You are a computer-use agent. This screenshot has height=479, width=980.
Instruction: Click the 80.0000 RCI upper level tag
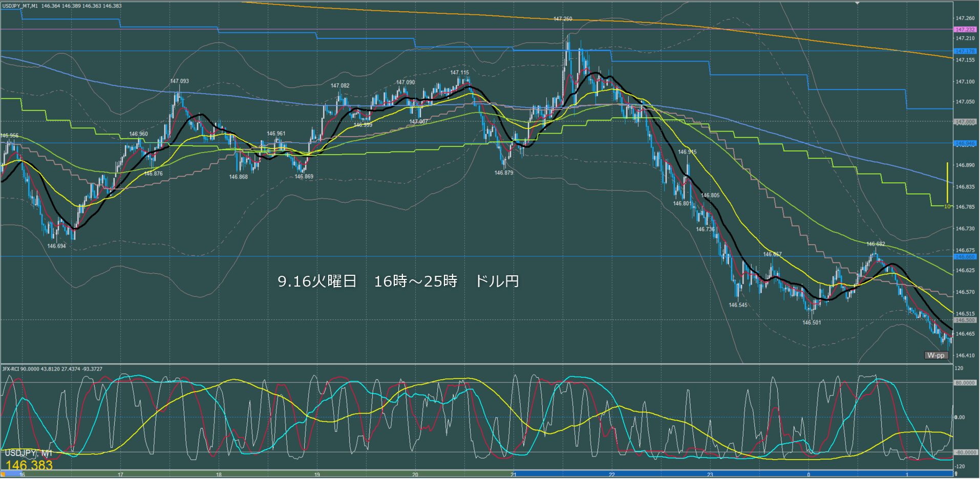click(965, 383)
